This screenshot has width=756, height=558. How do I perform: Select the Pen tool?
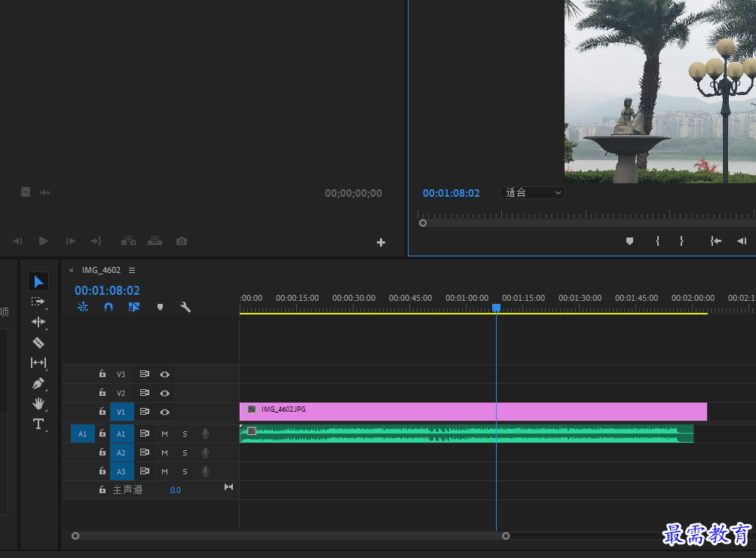[x=38, y=383]
